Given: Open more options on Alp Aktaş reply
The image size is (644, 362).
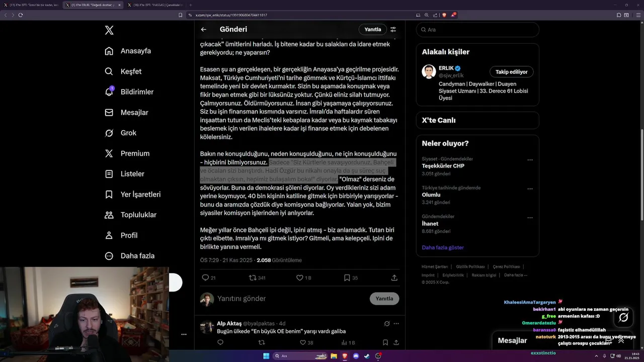Looking at the screenshot, I should tap(396, 323).
